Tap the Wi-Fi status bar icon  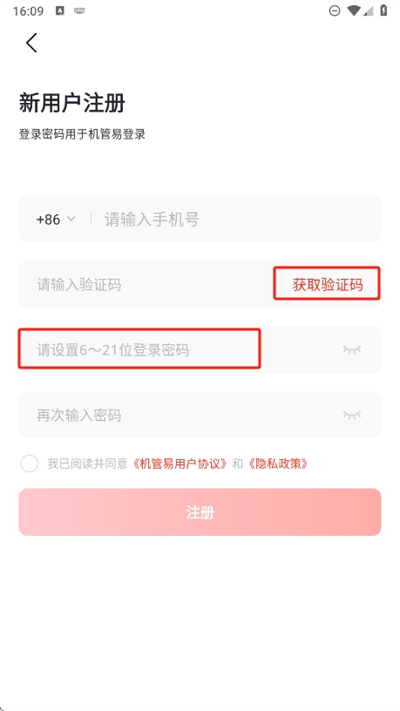pos(353,11)
